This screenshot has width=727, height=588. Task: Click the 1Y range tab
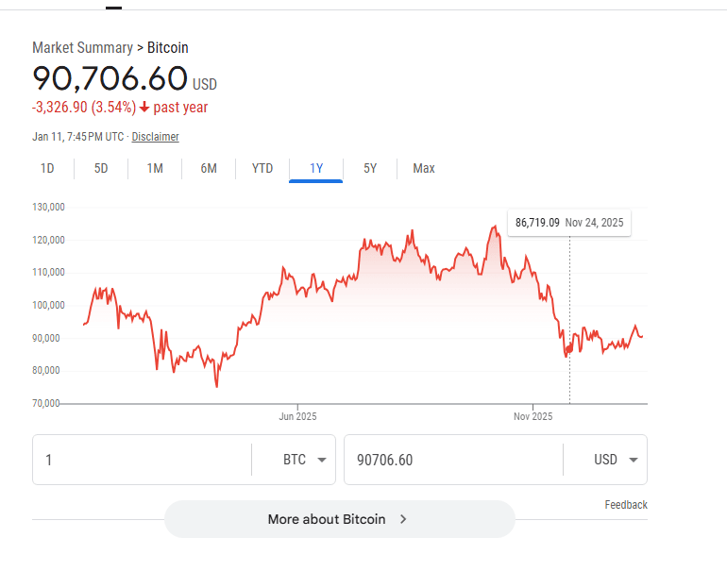click(x=316, y=169)
